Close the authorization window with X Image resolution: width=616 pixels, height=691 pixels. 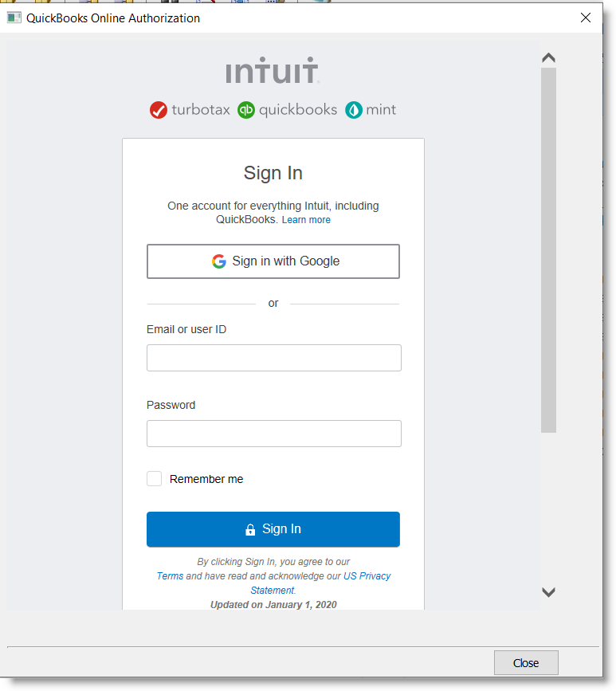tap(586, 18)
